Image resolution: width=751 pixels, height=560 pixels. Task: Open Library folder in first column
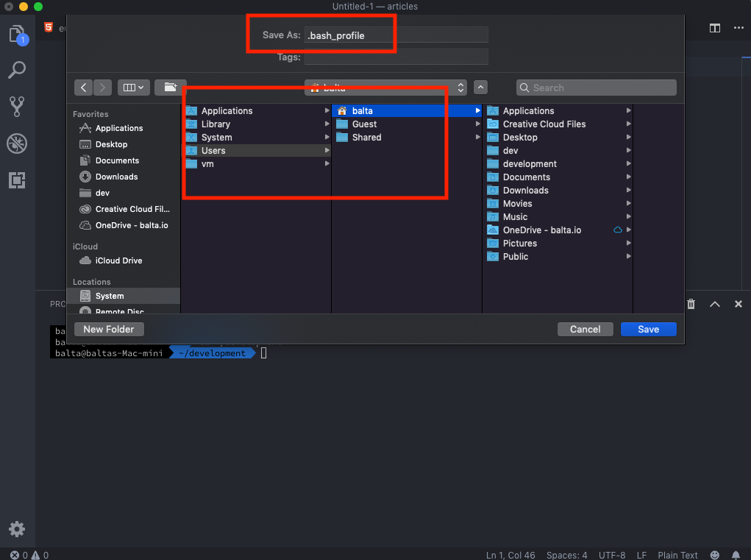pyautogui.click(x=257, y=124)
